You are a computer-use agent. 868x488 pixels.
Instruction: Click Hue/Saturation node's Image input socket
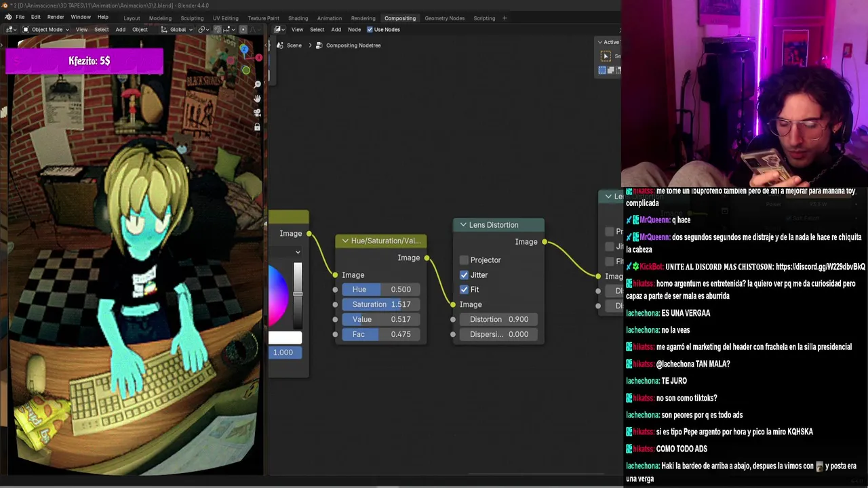[x=335, y=275]
